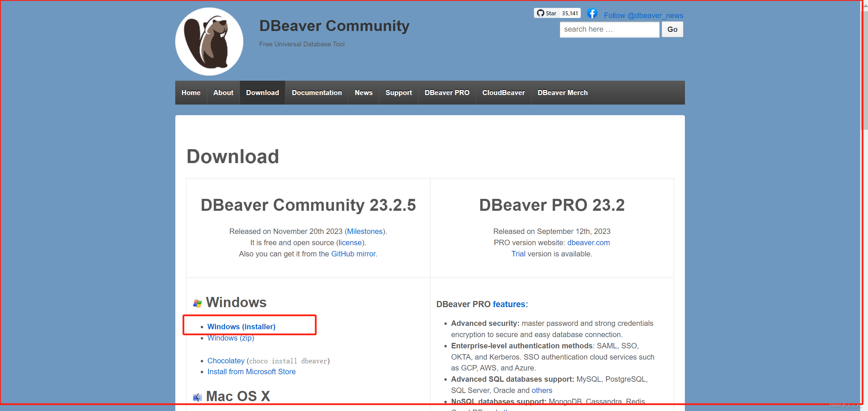Screen dimensions: 868x411
Task: Click the GitHub star count 35,141
Action: pyautogui.click(x=570, y=13)
